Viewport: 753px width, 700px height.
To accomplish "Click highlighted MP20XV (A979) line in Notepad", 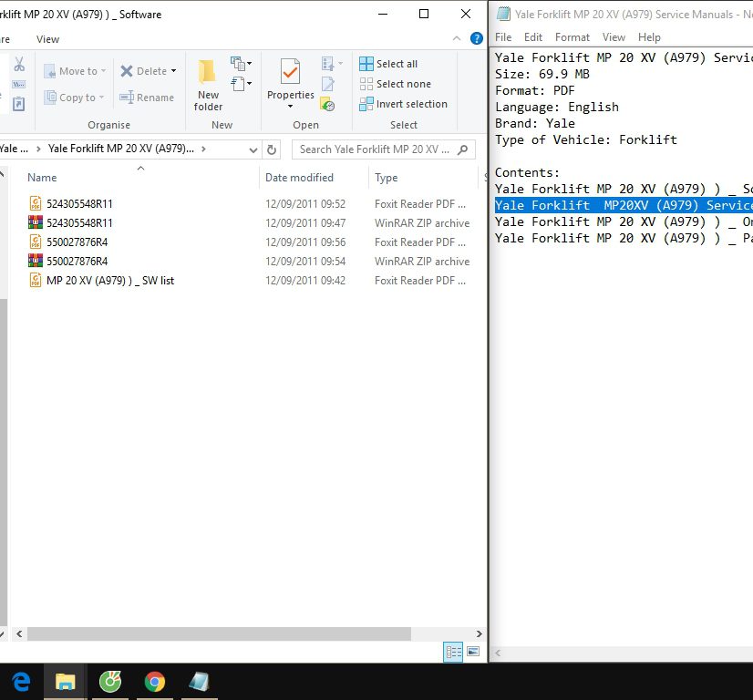I will (624, 205).
